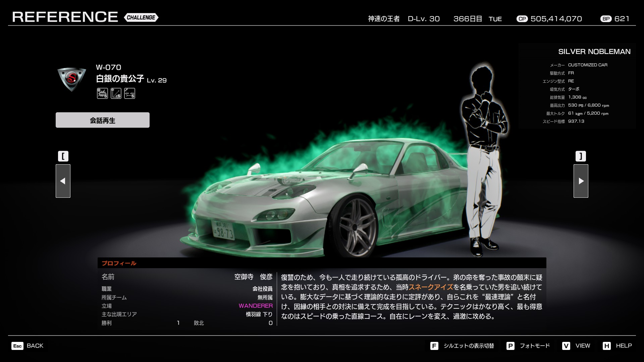The height and width of the screenshot is (362, 644).
Task: Select the two-cars slipstream skill icon
Action: [x=129, y=94]
